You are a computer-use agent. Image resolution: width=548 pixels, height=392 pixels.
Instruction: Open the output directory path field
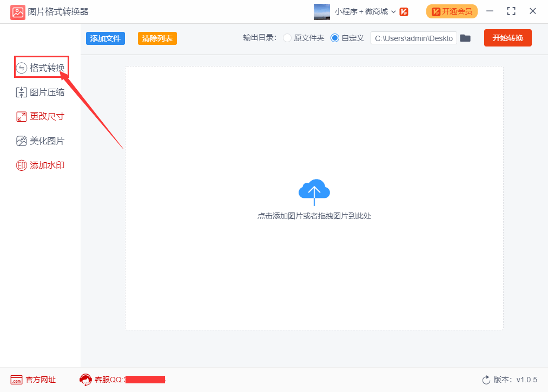(x=414, y=38)
